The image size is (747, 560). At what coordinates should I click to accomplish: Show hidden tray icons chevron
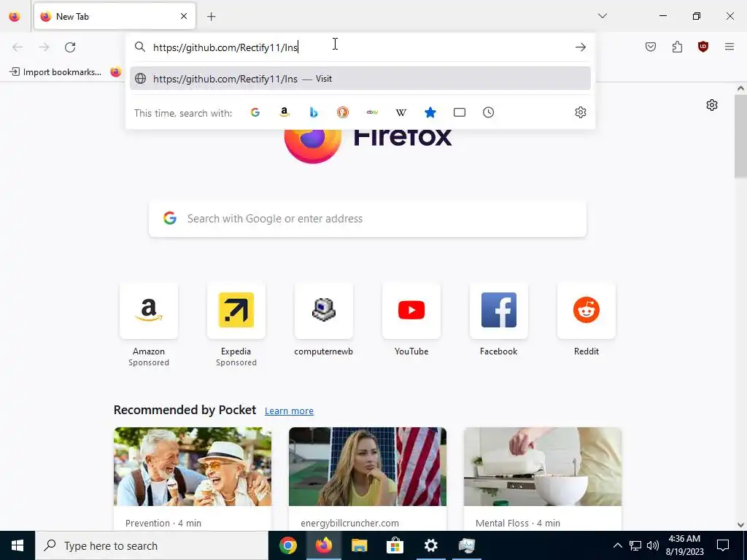tap(617, 545)
